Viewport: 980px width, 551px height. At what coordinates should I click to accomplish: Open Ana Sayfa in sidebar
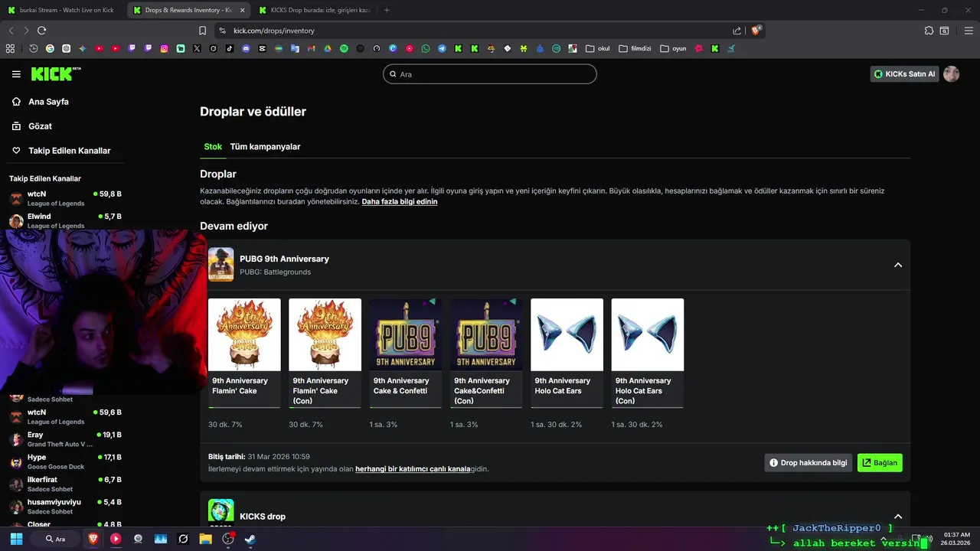click(x=49, y=102)
